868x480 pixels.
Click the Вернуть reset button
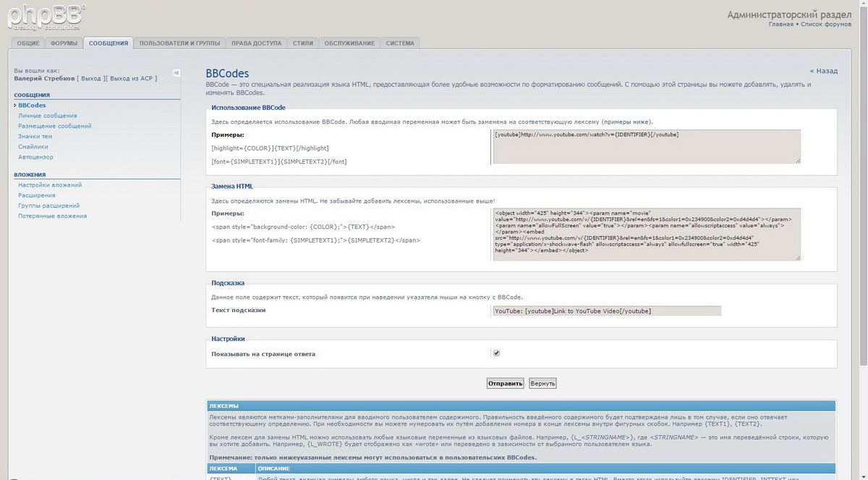pyautogui.click(x=542, y=383)
